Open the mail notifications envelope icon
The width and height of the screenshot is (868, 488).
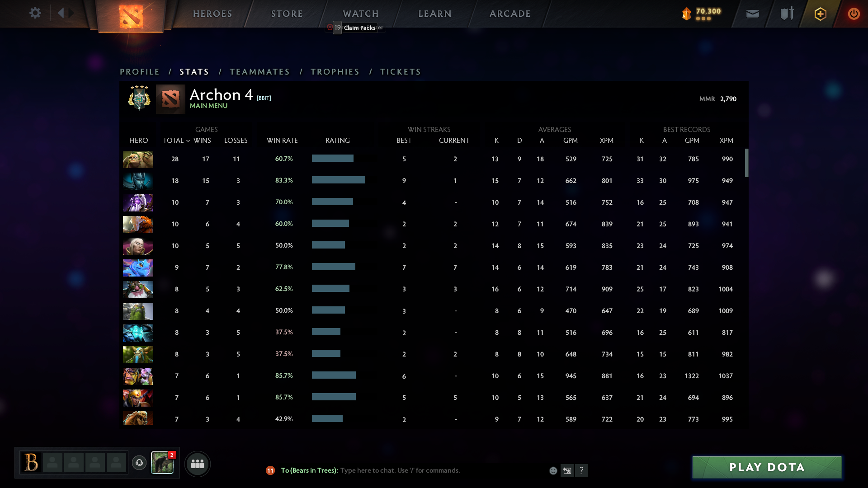(x=752, y=14)
